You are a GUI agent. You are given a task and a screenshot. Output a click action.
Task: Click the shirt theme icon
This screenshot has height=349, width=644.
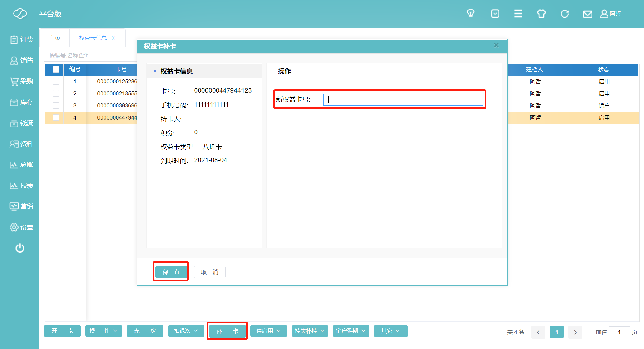pyautogui.click(x=541, y=14)
